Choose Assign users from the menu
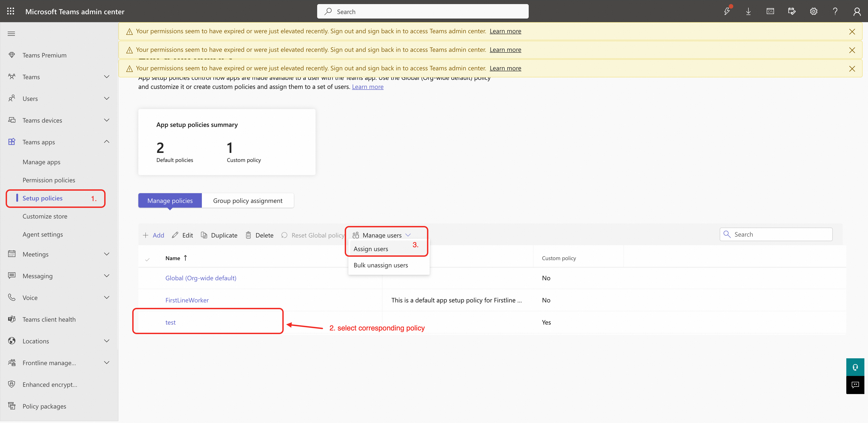This screenshot has height=423, width=868. click(371, 249)
